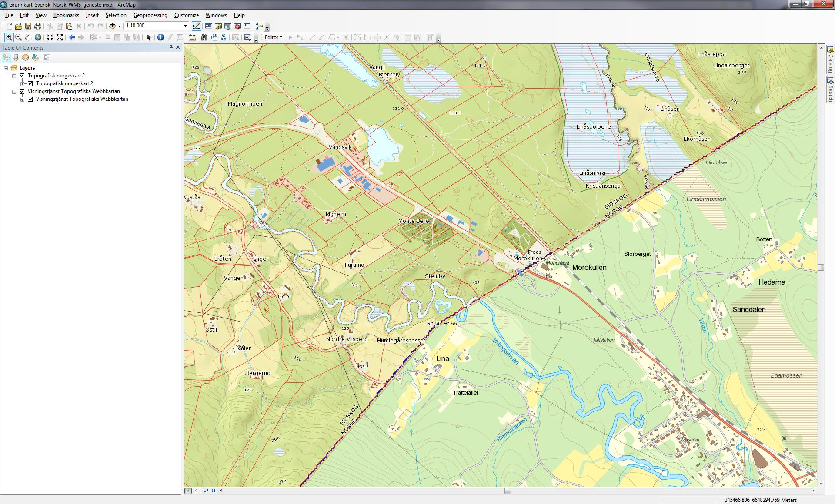Open the Search side tab

pyautogui.click(x=830, y=90)
